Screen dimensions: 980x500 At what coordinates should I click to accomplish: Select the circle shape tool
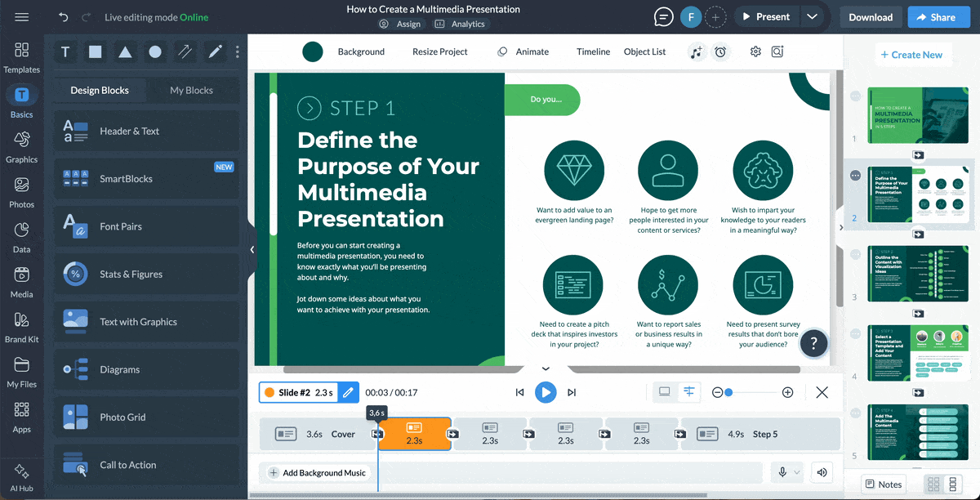(155, 52)
